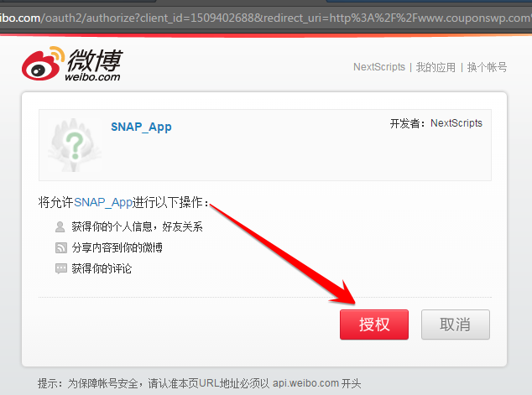Click text 获得你的个人信息，好友关系
This screenshot has height=395, width=532.
[x=137, y=226]
